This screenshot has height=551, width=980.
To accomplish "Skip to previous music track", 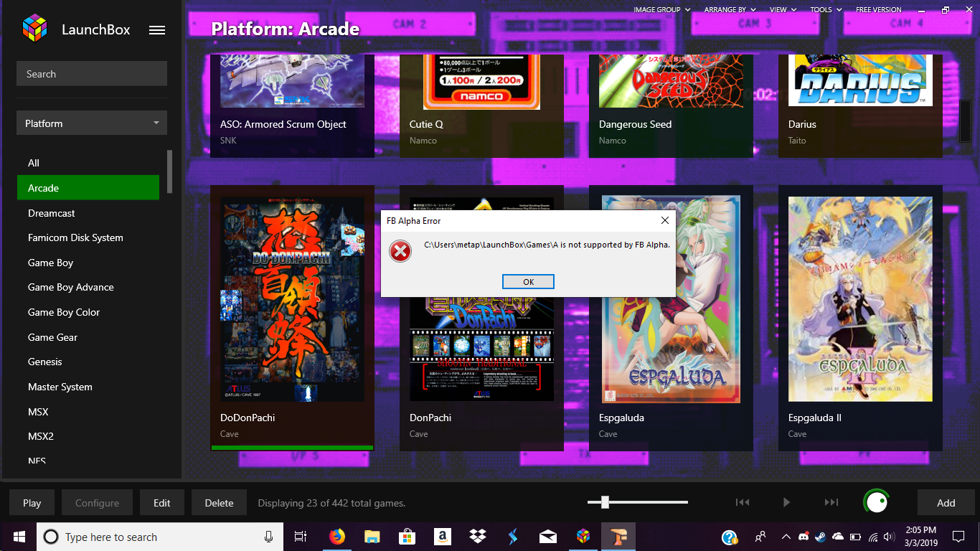I will 743,502.
